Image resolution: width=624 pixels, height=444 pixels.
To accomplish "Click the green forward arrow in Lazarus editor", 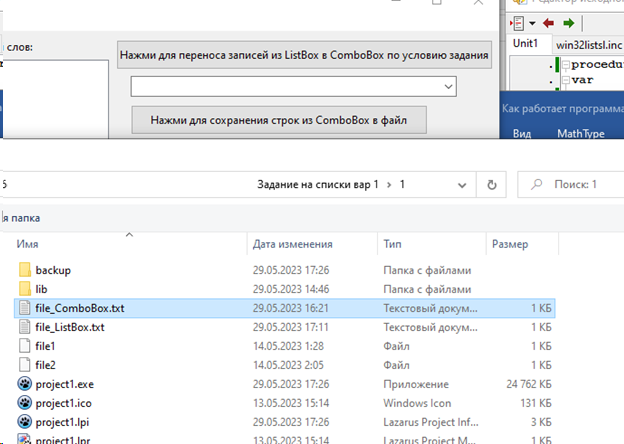I will [569, 23].
